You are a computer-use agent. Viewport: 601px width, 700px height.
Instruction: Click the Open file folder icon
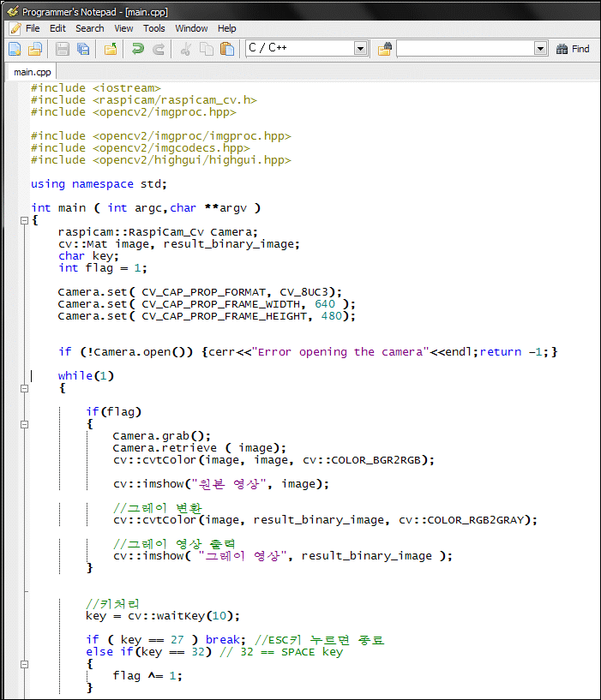(x=35, y=49)
